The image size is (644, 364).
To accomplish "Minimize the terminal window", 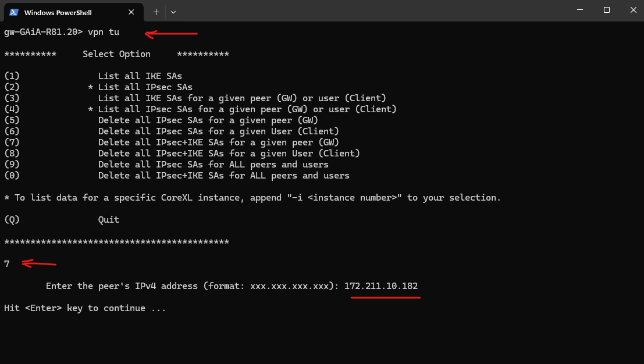I will [580, 10].
